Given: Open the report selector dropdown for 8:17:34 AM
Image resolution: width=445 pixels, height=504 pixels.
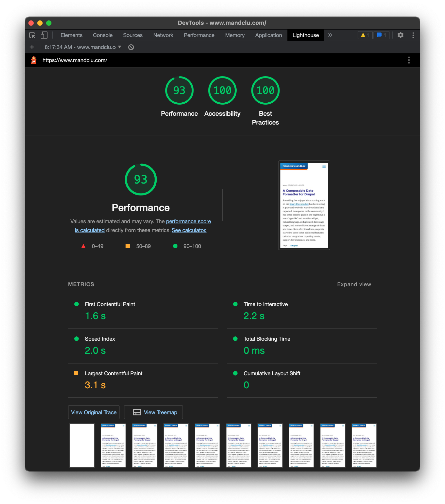Looking at the screenshot, I should click(x=83, y=47).
